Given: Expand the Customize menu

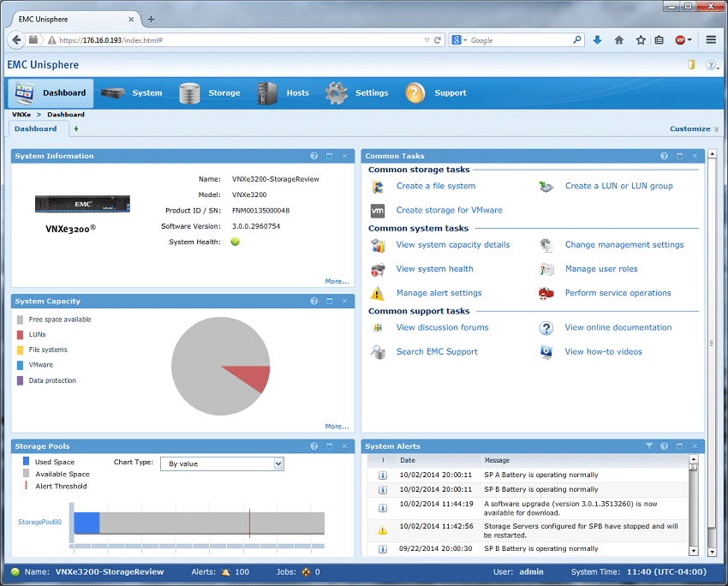Looking at the screenshot, I should click(x=694, y=129).
